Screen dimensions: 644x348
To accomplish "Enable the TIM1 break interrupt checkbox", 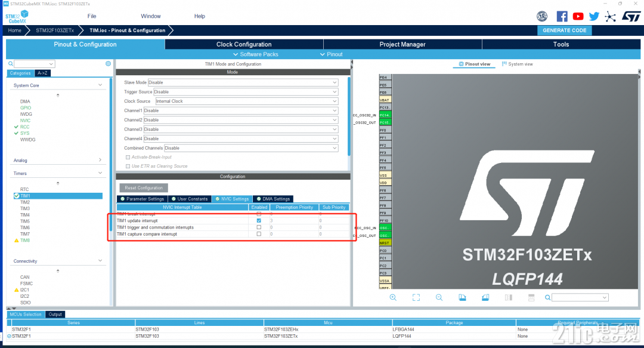I will (259, 214).
